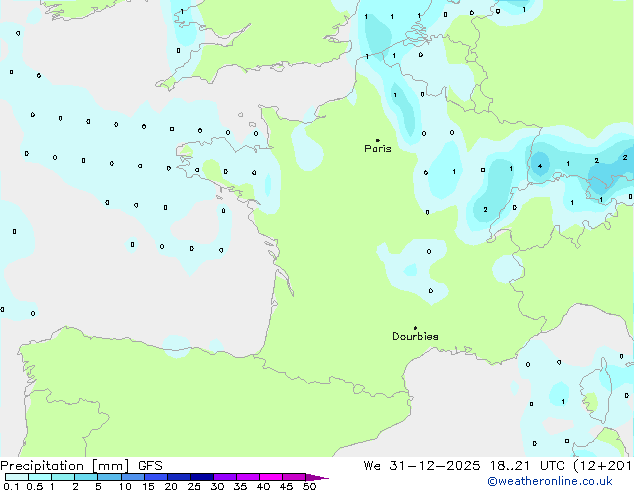634x490 pixels.
Task: Pick the 25–30 mm legend swatch
Action: (x=202, y=477)
